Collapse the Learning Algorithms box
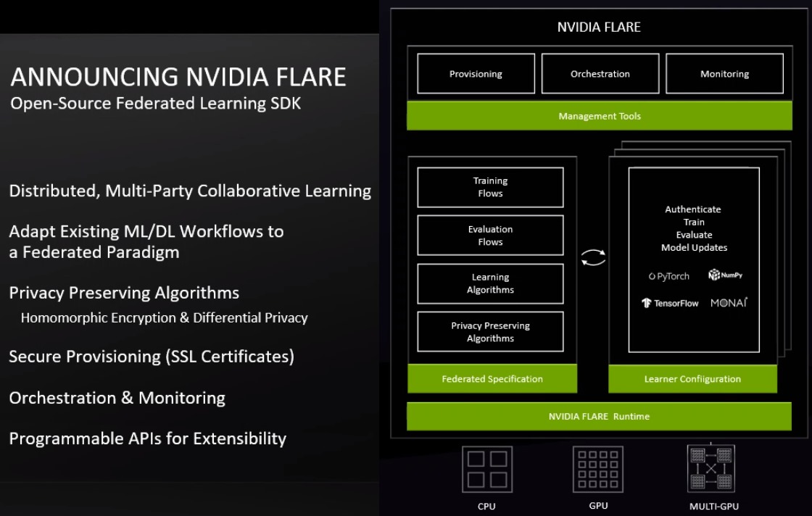Screen dimensions: 812x516 point(490,283)
